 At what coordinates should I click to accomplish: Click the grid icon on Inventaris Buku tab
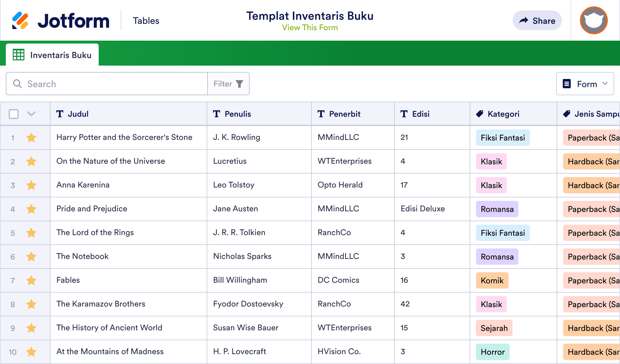click(18, 55)
